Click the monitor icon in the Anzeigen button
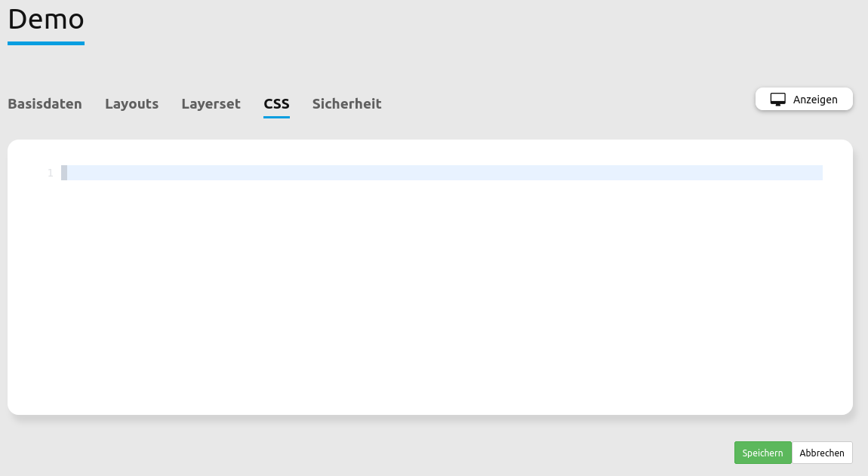The width and height of the screenshot is (868, 476). click(x=777, y=99)
